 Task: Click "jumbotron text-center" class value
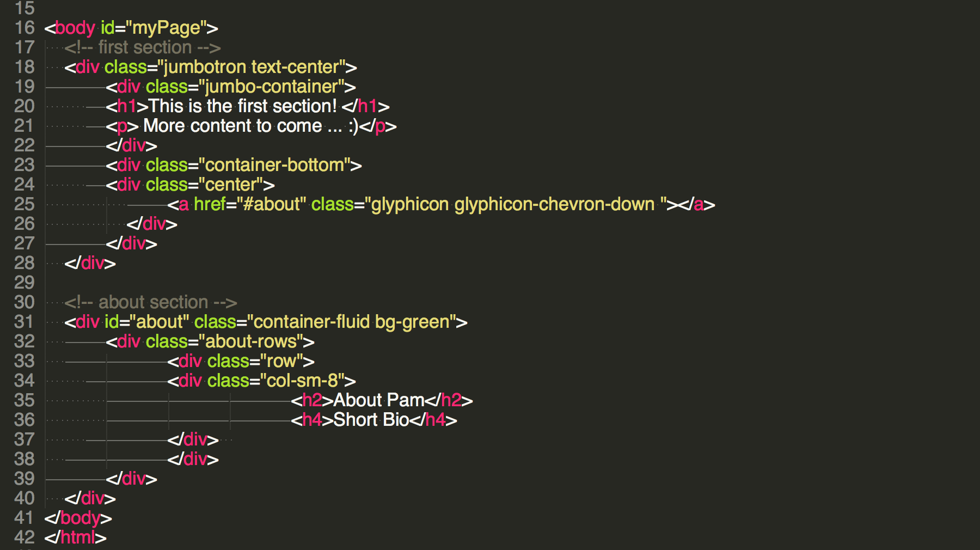coord(252,67)
